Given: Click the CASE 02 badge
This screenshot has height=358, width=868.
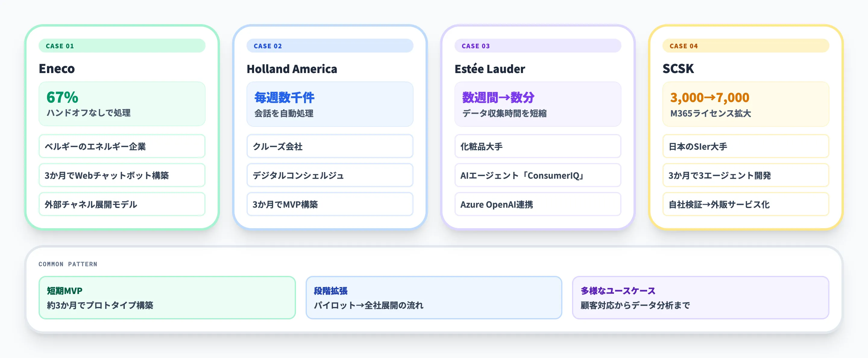Looking at the screenshot, I should click(x=330, y=46).
